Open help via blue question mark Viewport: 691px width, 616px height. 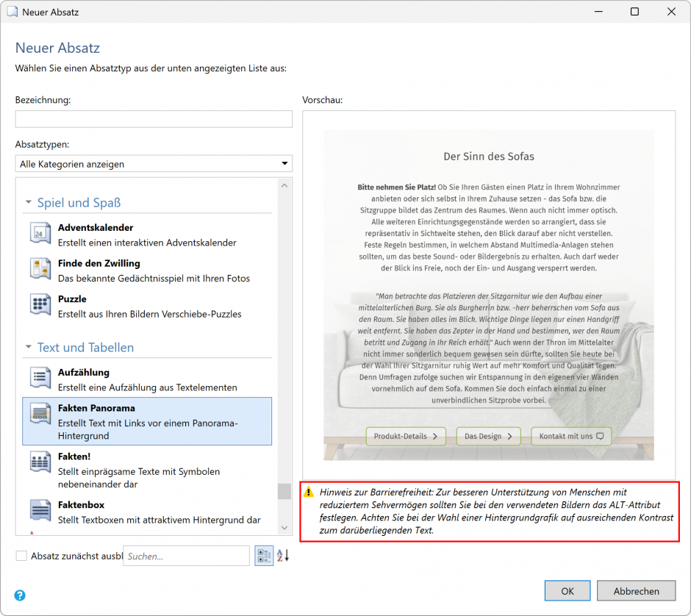coord(20,595)
